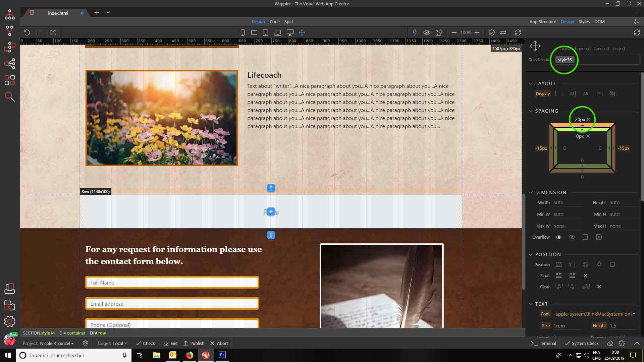This screenshot has width=644, height=362.
Task: Open the tab list chevron dropdown
Action: (x=108, y=12)
